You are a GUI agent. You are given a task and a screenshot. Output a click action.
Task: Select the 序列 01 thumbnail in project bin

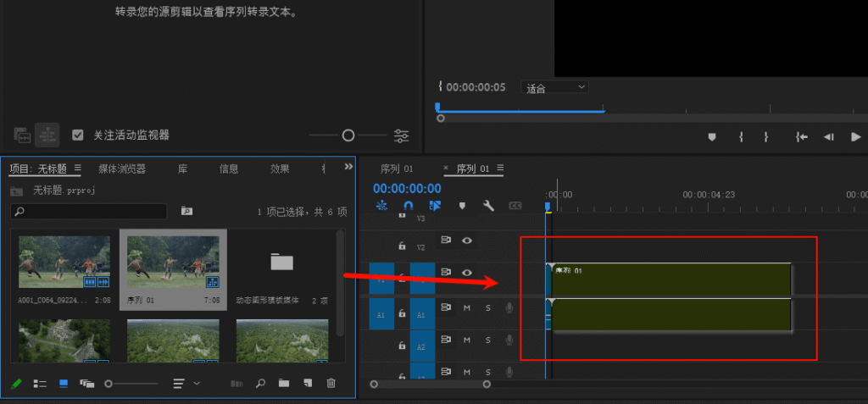click(x=173, y=263)
